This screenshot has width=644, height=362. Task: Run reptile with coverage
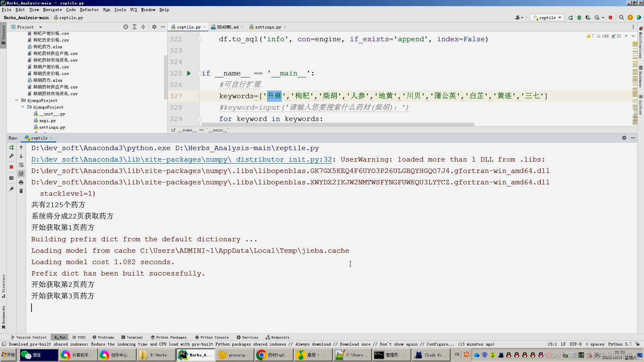[588, 18]
